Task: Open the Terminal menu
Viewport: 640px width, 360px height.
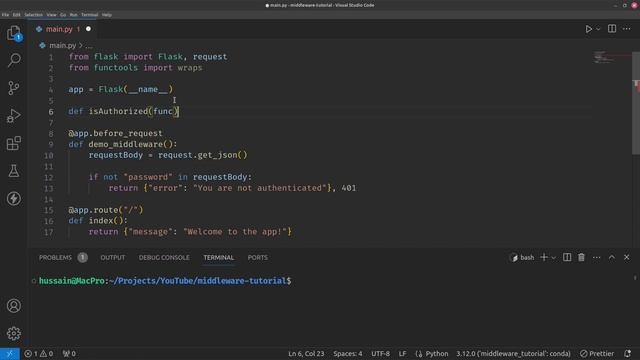Action: (x=89, y=15)
